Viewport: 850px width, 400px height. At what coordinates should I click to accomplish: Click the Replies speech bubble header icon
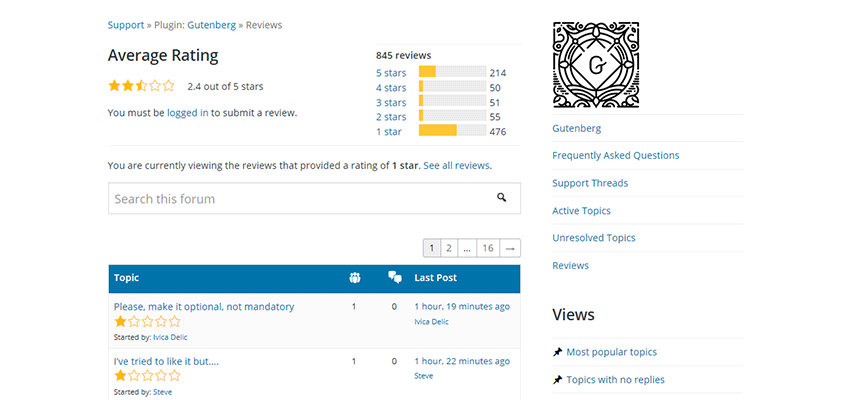(394, 278)
